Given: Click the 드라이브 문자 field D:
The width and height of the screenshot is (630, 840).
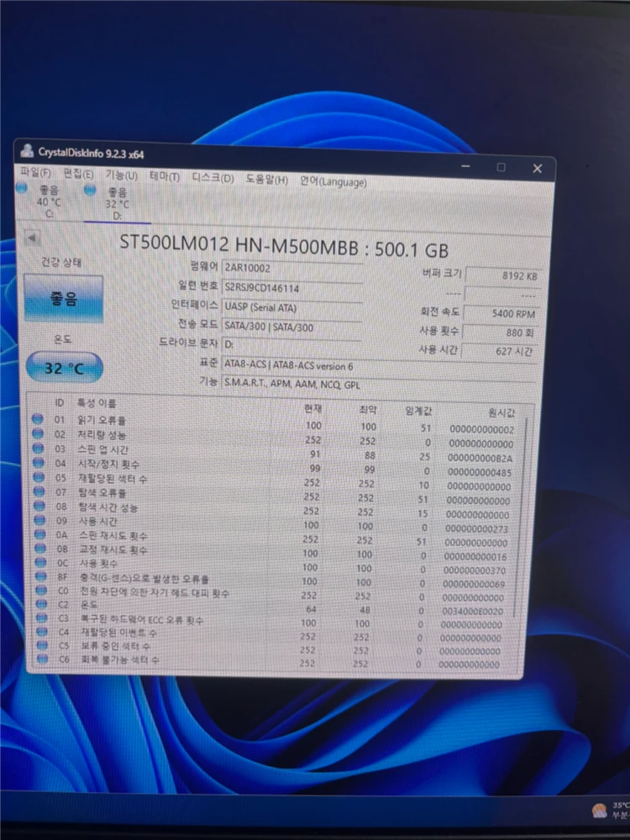Looking at the screenshot, I should coord(292,344).
